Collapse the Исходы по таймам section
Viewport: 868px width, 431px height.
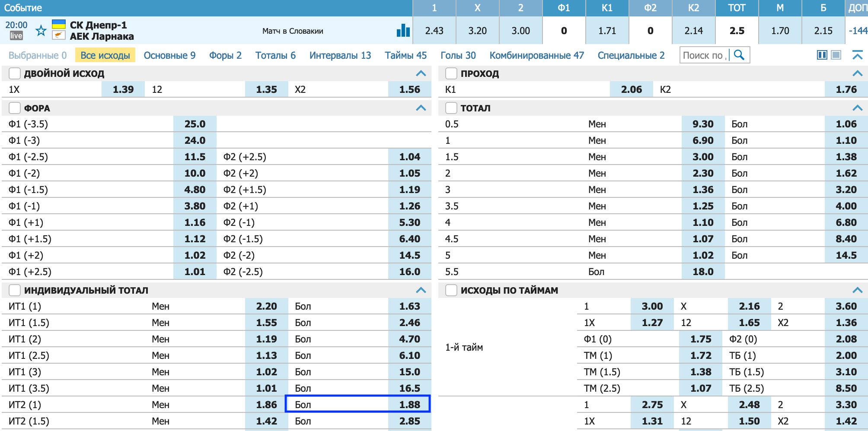coord(857,290)
